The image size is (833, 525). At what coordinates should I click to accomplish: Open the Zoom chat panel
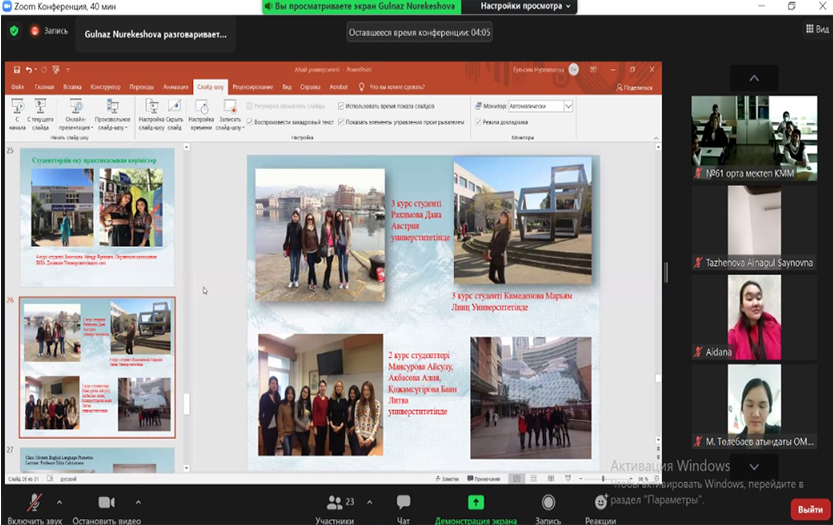click(x=403, y=502)
